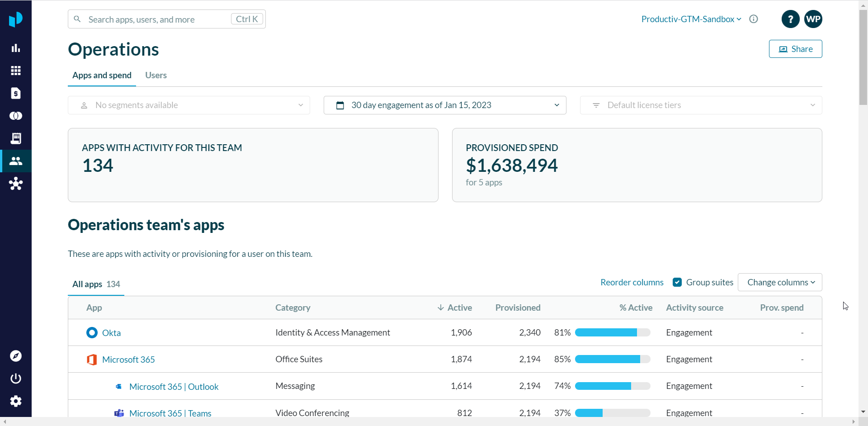This screenshot has width=868, height=426.
Task: Click the power icon in sidebar
Action: (x=16, y=379)
